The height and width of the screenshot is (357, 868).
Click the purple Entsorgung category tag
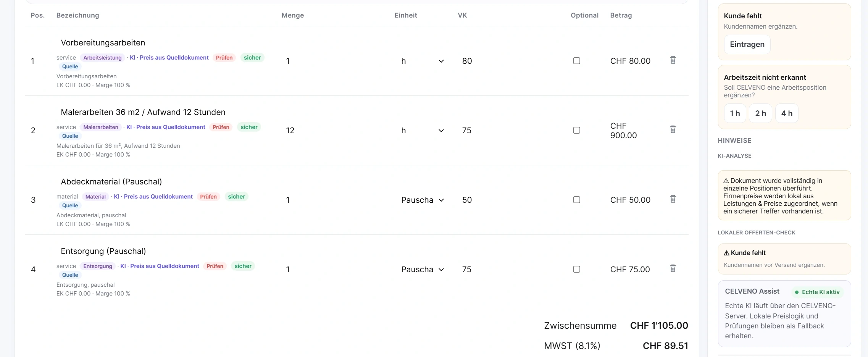point(98,266)
